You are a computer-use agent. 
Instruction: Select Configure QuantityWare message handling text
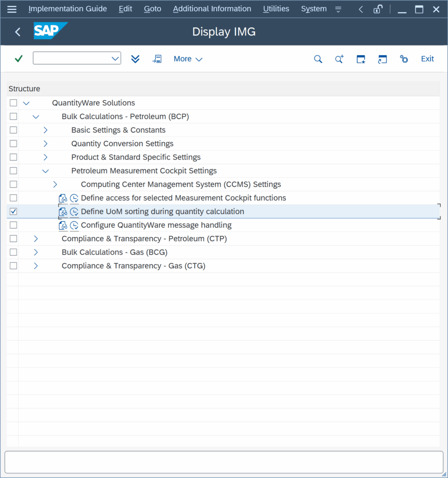(156, 225)
